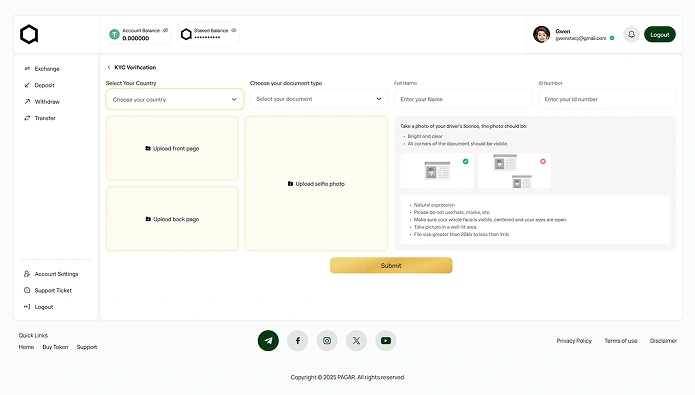The width and height of the screenshot is (695, 395).
Task: Click the green checkmark on the example image
Action: pyautogui.click(x=465, y=161)
